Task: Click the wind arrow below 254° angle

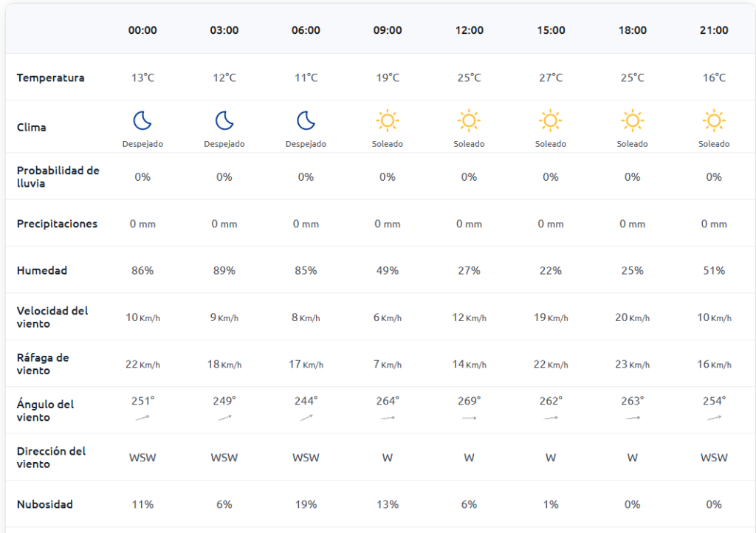Action: 714,418
